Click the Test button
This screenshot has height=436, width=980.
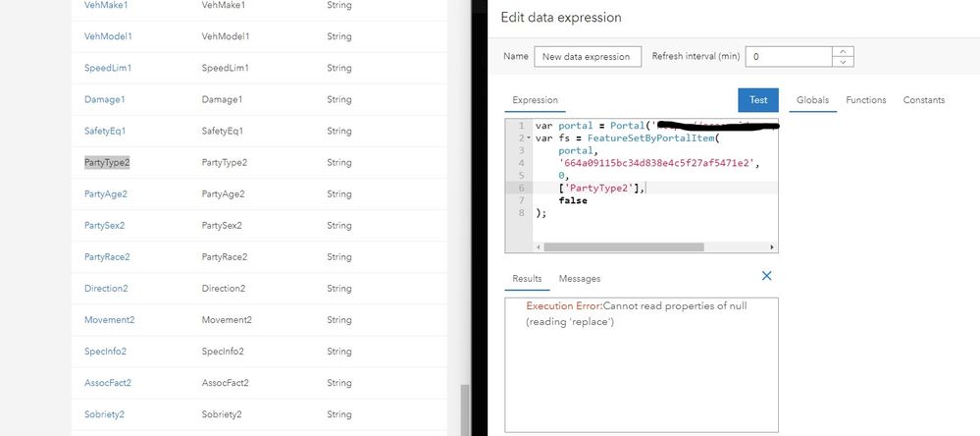[757, 100]
